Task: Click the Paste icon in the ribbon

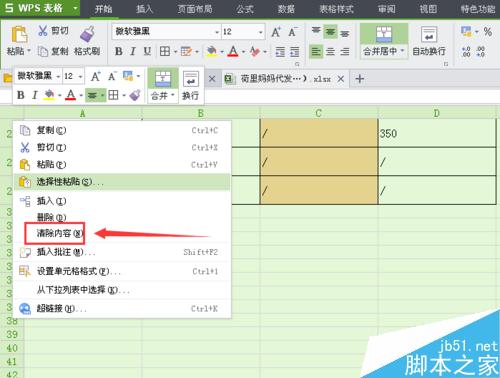Action: point(19,34)
